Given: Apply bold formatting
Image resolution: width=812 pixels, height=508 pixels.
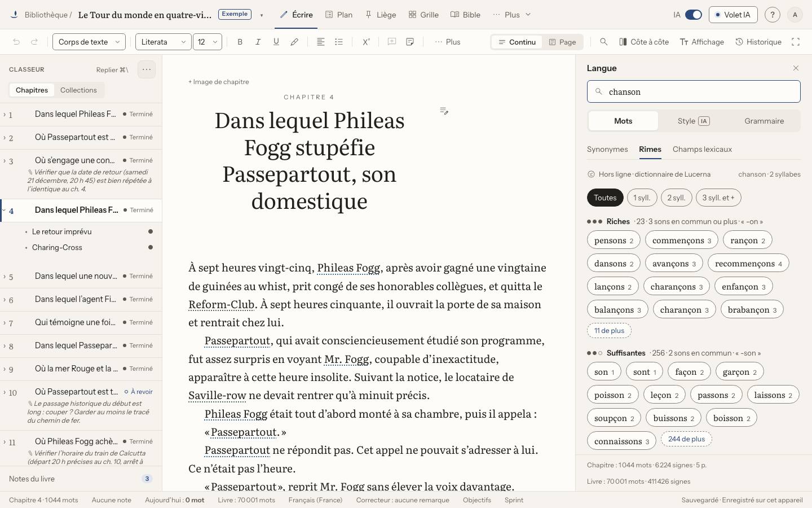Looking at the screenshot, I should 240,42.
